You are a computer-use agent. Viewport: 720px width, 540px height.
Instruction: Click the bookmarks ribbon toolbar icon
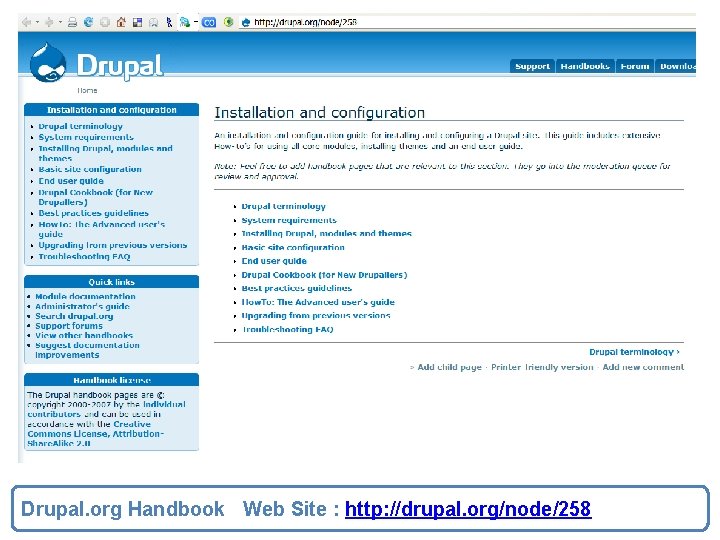153,22
